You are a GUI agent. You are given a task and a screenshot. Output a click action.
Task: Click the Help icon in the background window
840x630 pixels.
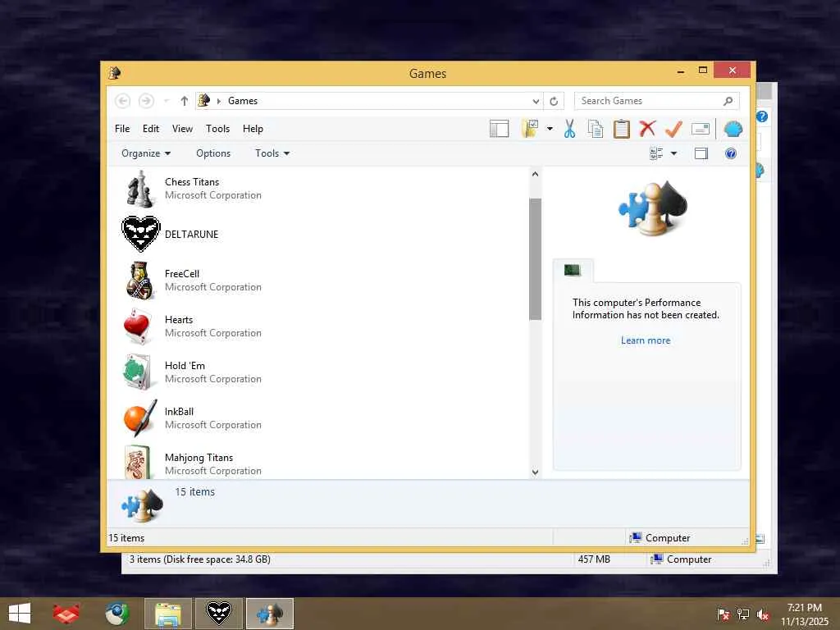[762, 116]
